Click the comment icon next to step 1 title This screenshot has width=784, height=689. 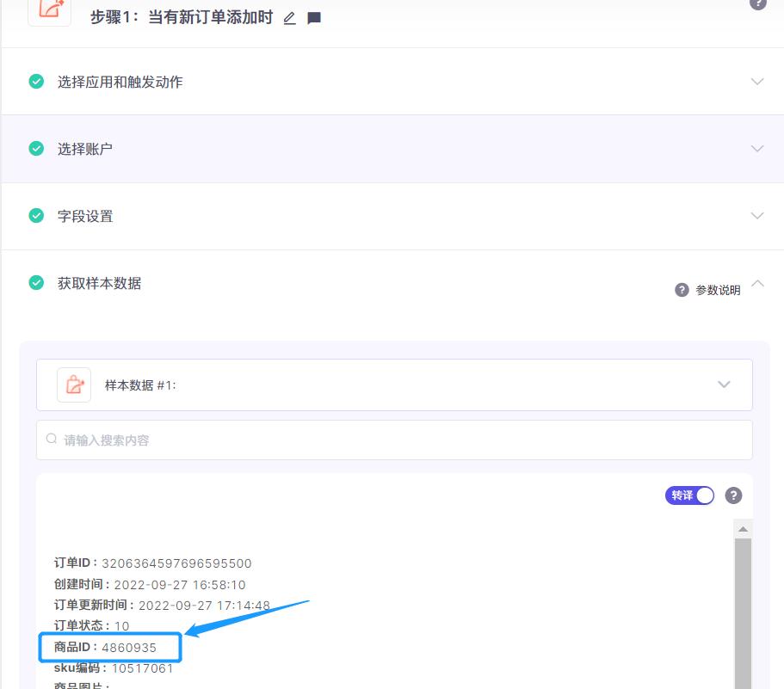(314, 18)
